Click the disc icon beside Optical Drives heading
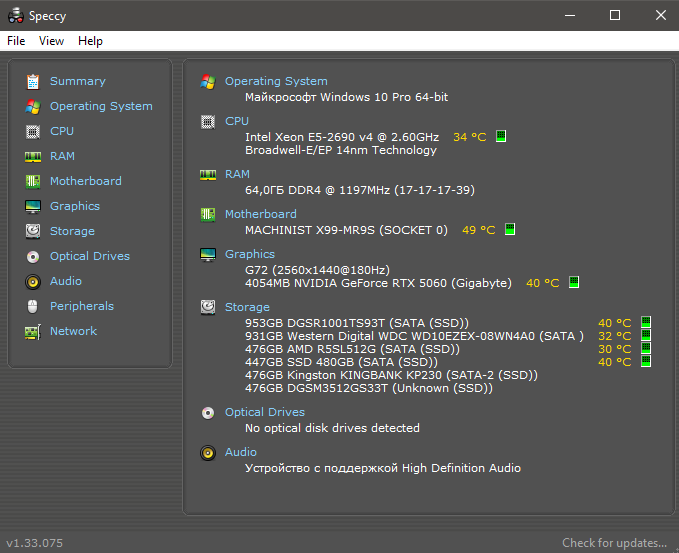 tap(208, 413)
